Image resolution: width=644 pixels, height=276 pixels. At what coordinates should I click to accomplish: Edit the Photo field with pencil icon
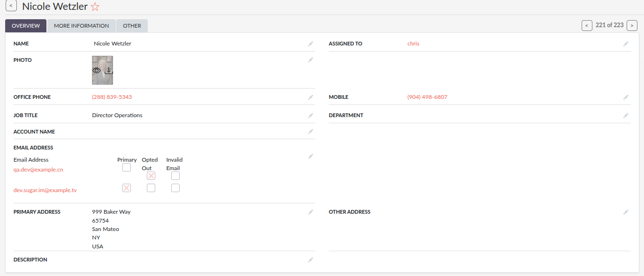(311, 60)
